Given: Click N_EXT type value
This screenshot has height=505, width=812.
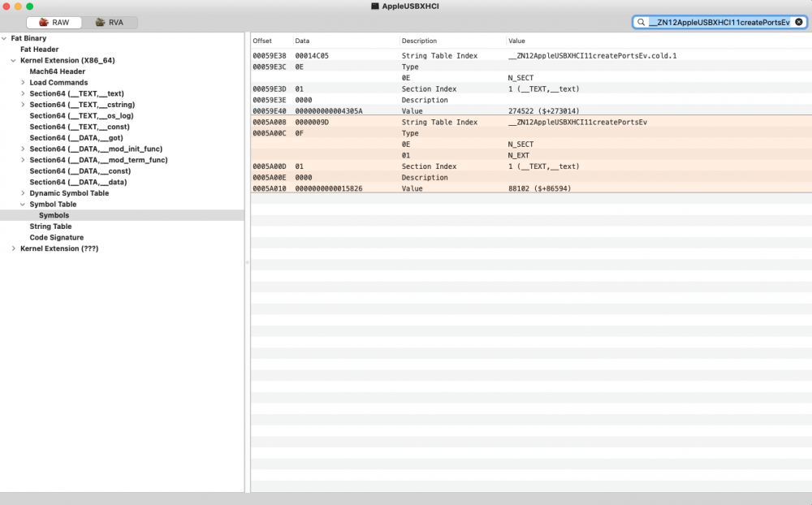Looking at the screenshot, I should (518, 155).
